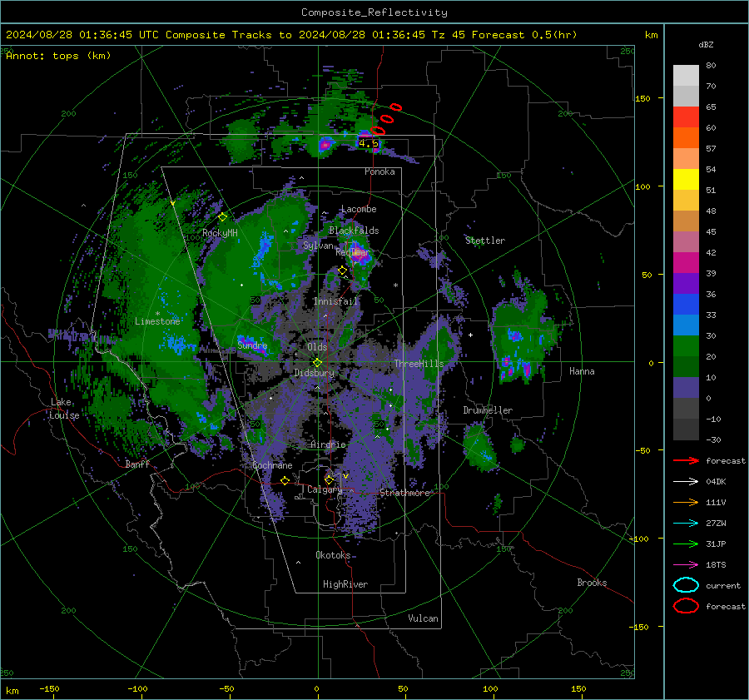This screenshot has width=749, height=700.
Task: Click the cyan current ellipse legend icon
Action: coord(686,585)
